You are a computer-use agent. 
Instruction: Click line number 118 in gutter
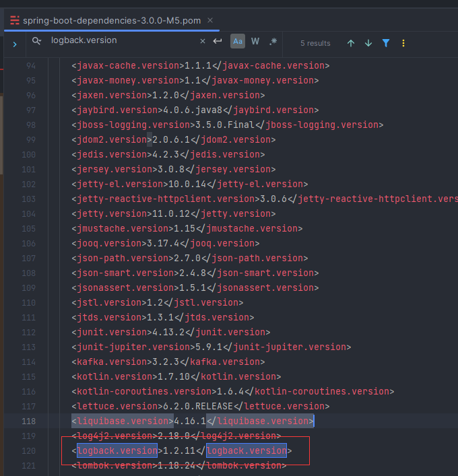pyautogui.click(x=28, y=421)
